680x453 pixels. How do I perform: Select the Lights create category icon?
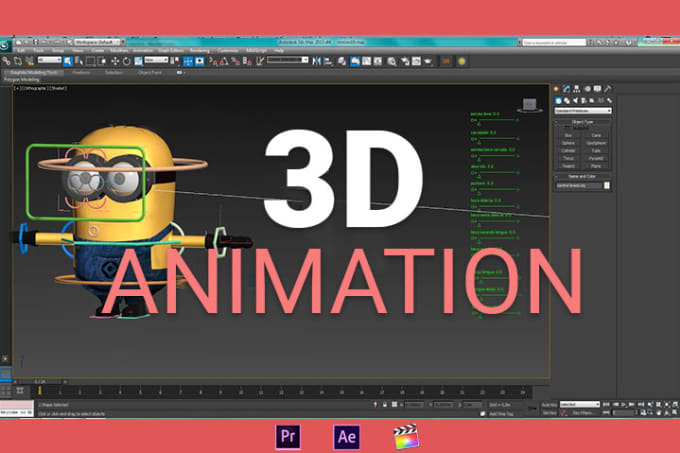point(575,101)
